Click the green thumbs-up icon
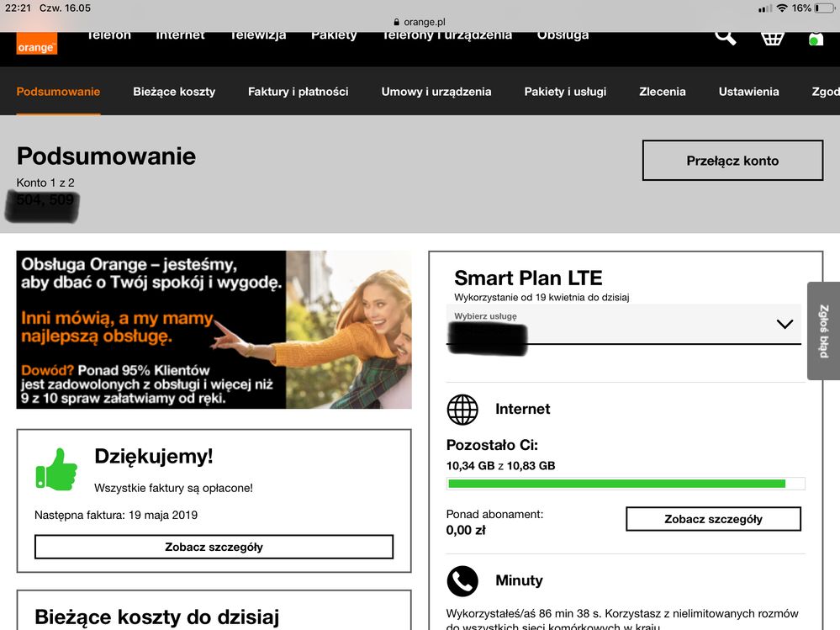Screen dimensions: 840x630 tap(56, 469)
